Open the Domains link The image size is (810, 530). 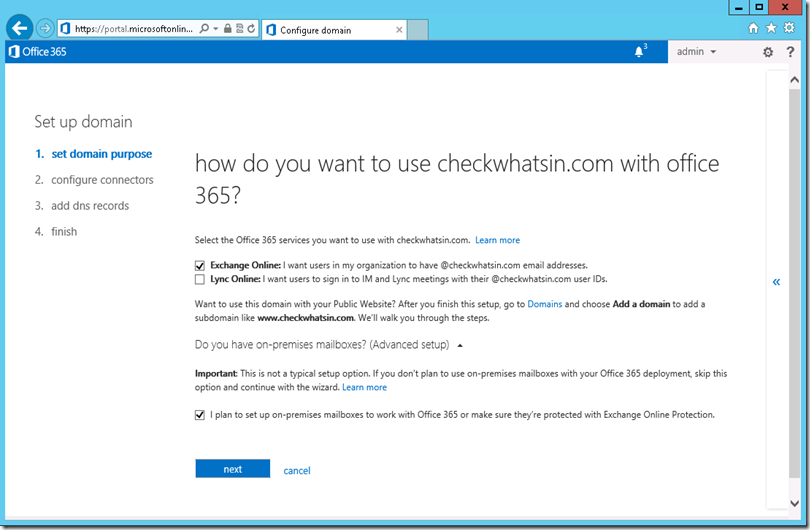tap(544, 304)
